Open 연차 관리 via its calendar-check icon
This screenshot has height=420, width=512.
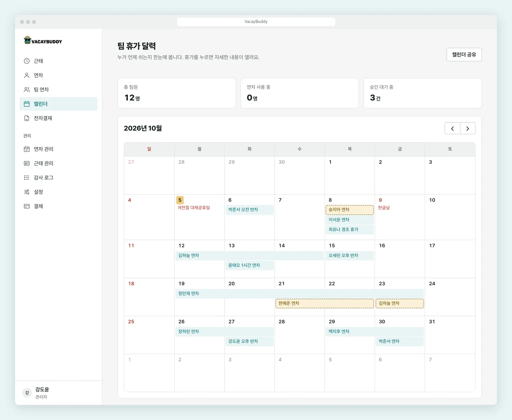click(x=27, y=149)
